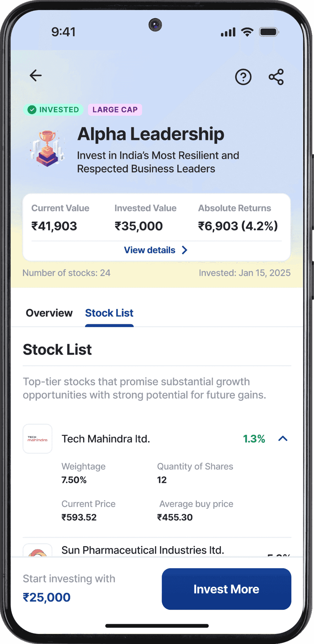314x644 pixels.
Task: Tap the Absolute Returns value
Action: pyautogui.click(x=238, y=226)
